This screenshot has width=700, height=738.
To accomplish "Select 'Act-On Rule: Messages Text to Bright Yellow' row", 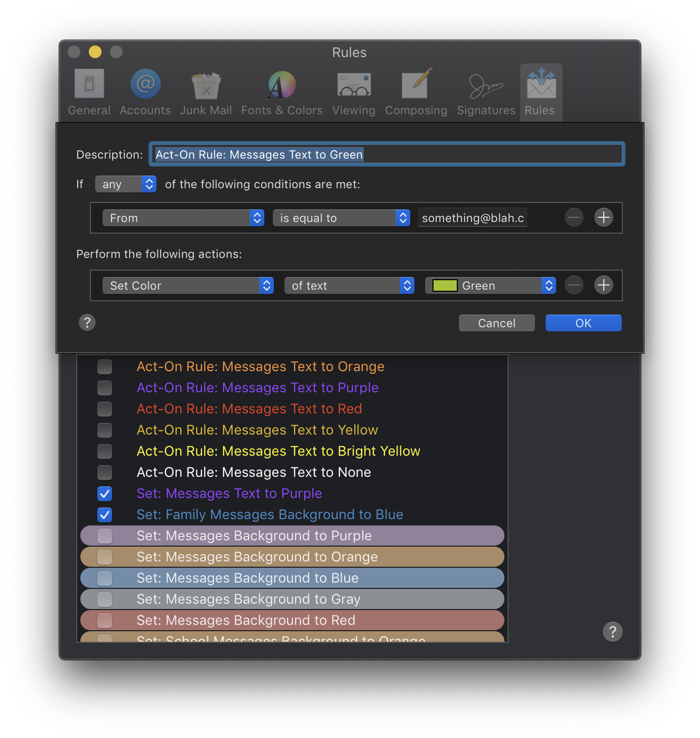I will [292, 451].
